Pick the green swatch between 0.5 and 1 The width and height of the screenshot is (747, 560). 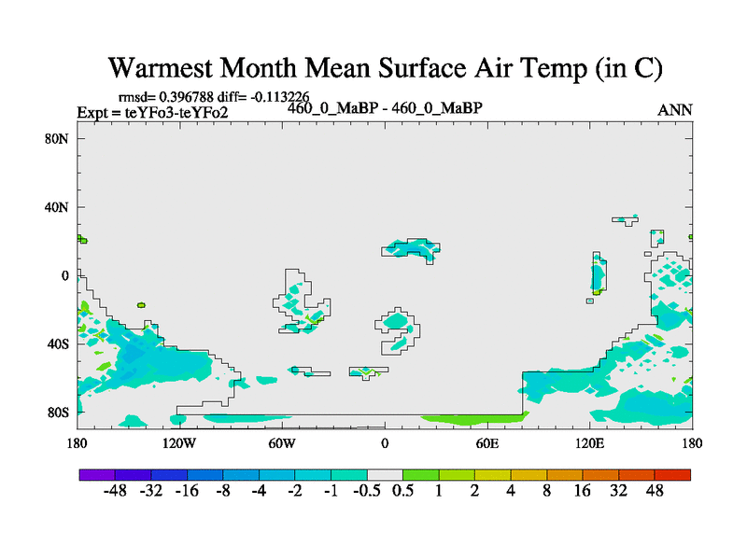[x=421, y=475]
